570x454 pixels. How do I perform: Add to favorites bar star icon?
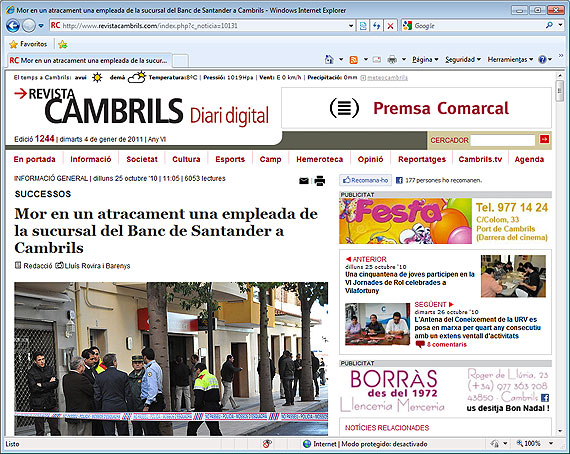click(63, 44)
